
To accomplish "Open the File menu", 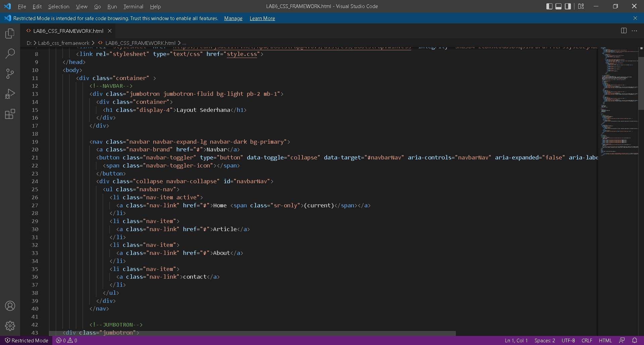I will pos(21,6).
